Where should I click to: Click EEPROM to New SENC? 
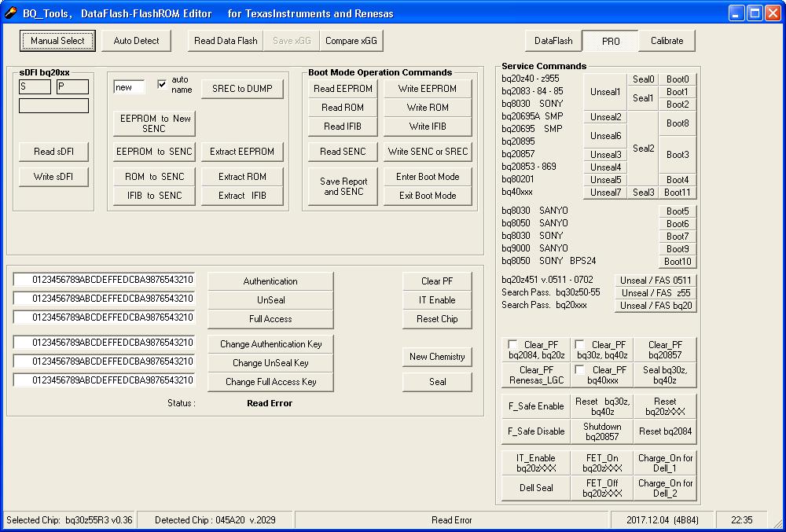click(154, 123)
